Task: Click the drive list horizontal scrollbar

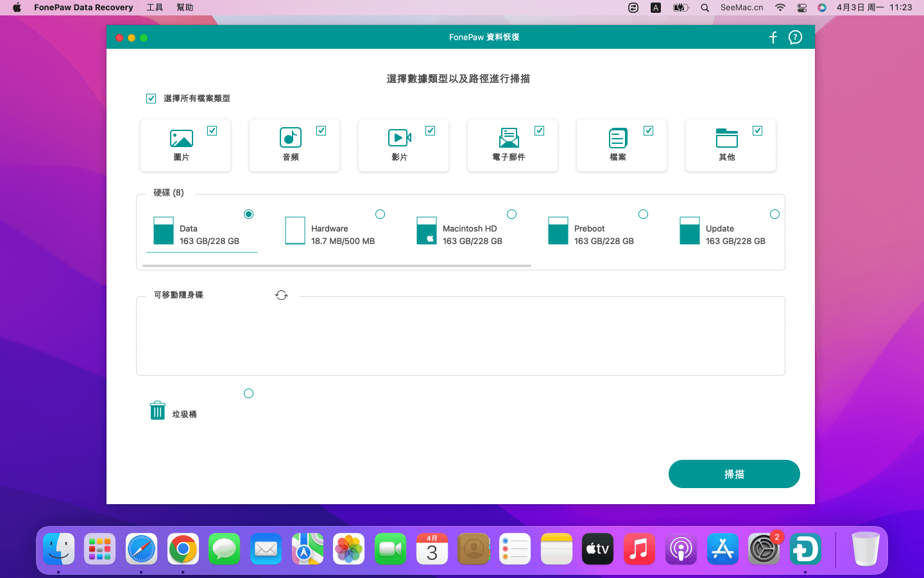Action: pos(337,265)
